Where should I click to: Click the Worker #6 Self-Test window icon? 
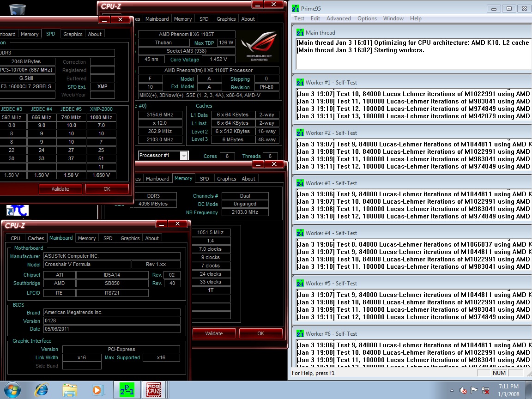click(300, 333)
